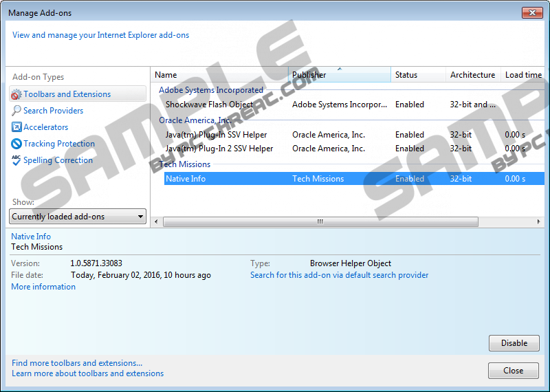Click the Toolbars and Extensions gear icon
Screen dimensions: 550x392
pos(17,94)
